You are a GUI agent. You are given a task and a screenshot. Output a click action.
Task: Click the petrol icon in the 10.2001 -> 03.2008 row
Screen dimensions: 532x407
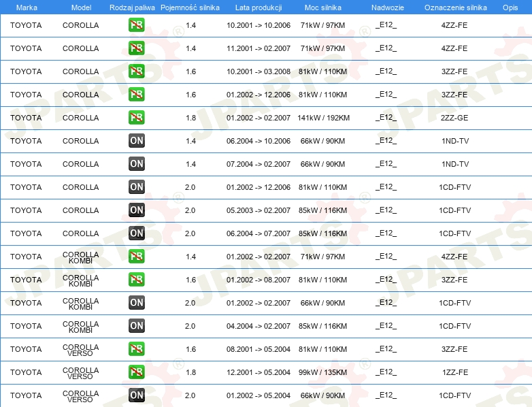[x=136, y=71]
